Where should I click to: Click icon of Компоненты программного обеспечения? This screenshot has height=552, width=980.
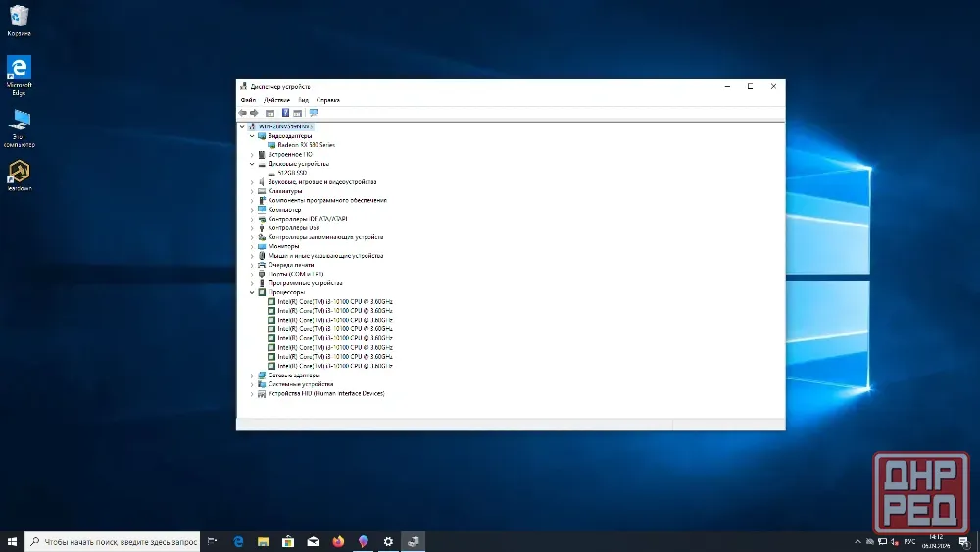coord(262,201)
